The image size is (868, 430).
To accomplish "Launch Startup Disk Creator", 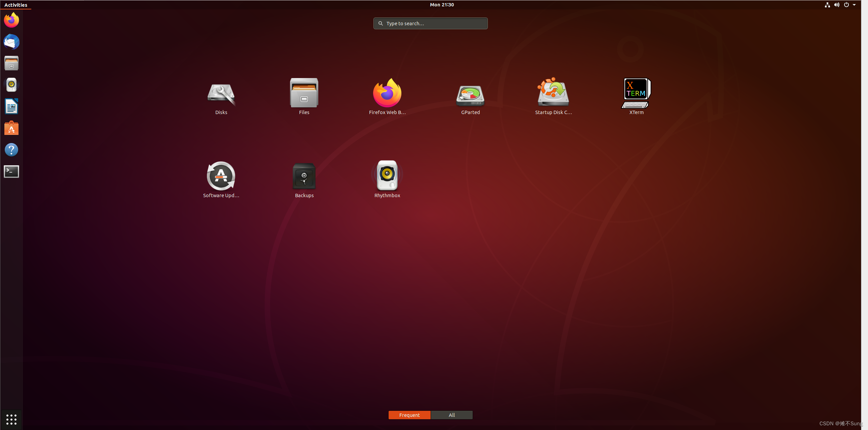I will point(553,97).
